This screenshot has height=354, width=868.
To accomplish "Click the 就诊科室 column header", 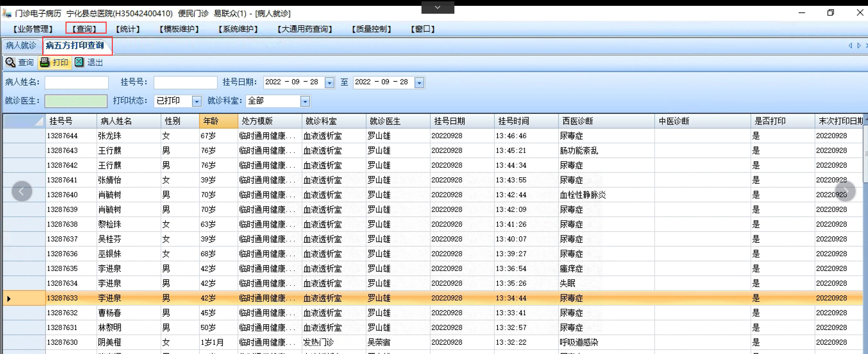I will pos(334,121).
